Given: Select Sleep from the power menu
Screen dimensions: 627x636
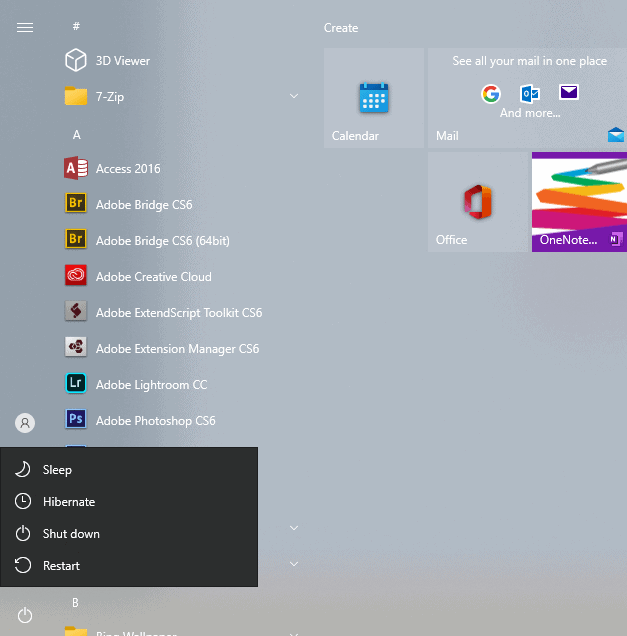Looking at the screenshot, I should (57, 470).
